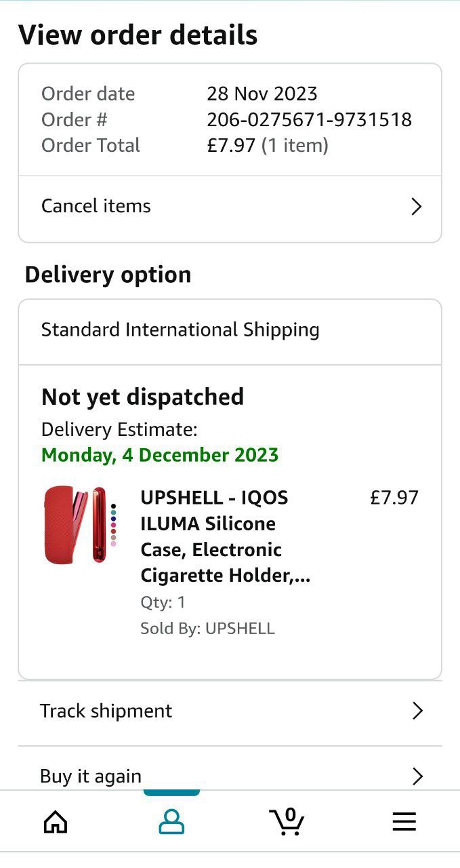Click the Monday, 4 December 2023 estimate
460x868 pixels.
pos(160,454)
